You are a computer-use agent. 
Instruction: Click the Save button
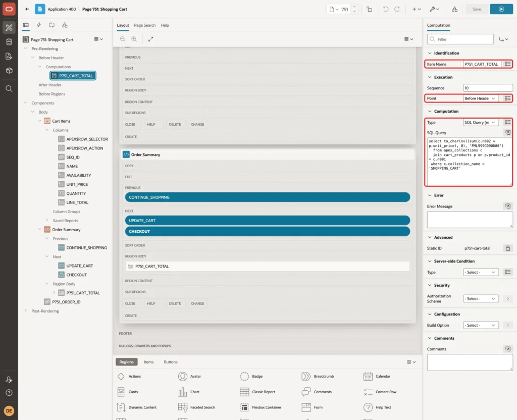pos(477,9)
